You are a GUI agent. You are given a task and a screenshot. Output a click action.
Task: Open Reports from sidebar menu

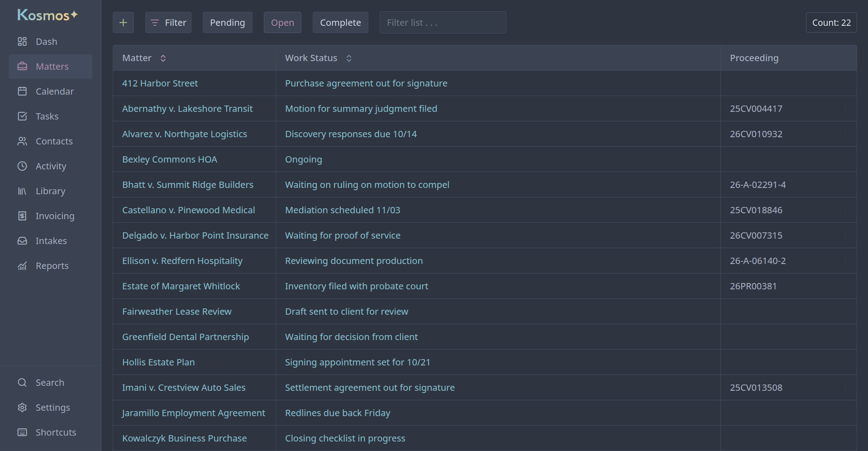pyautogui.click(x=51, y=266)
